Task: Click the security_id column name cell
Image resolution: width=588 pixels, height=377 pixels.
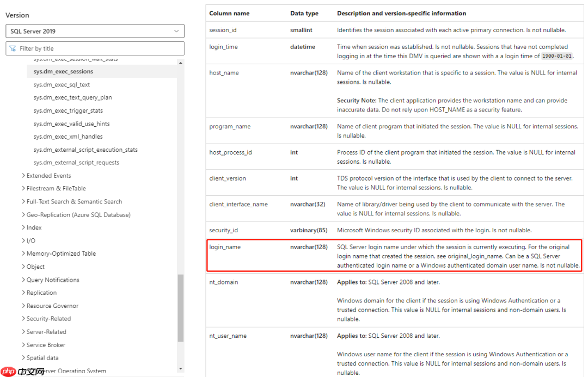Action: pos(224,230)
